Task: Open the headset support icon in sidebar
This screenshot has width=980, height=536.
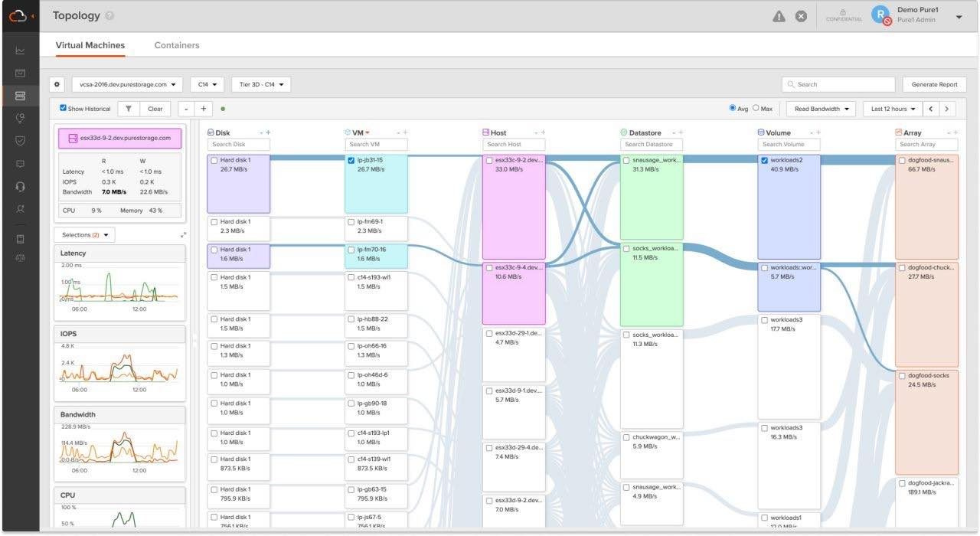Action: pos(20,186)
